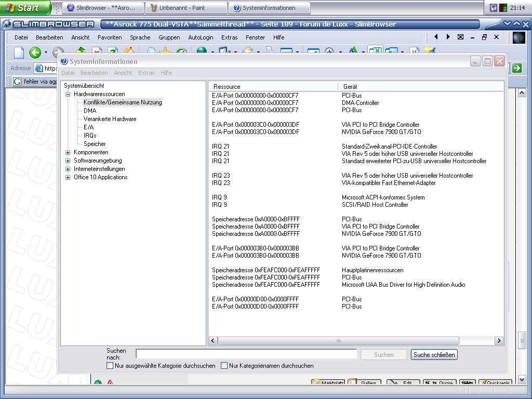532x399 pixels.
Task: Enable 'Nur ausgewählte Kategorie durchsuchen' checkbox
Action: pyautogui.click(x=110, y=366)
